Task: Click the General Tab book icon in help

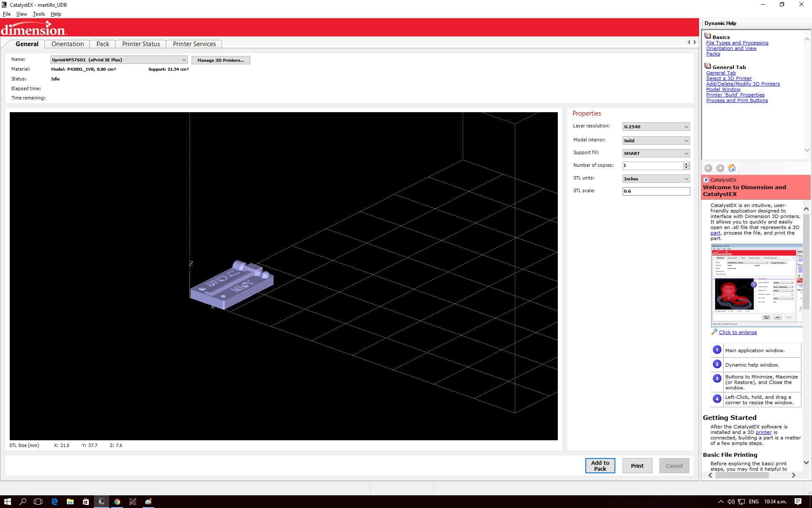Action: (x=708, y=66)
